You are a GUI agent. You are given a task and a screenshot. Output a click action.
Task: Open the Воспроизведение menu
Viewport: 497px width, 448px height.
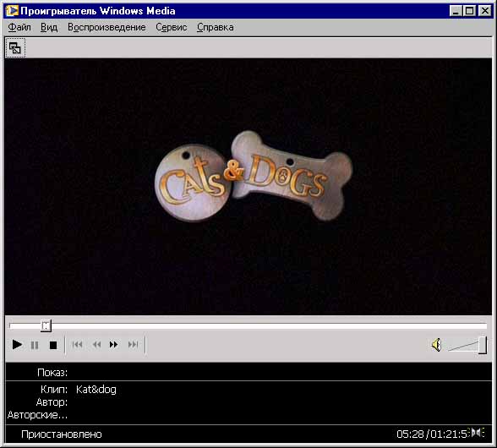(106, 27)
